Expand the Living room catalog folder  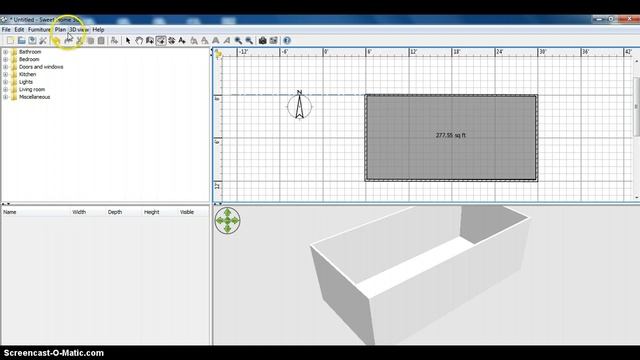[x=6, y=89]
